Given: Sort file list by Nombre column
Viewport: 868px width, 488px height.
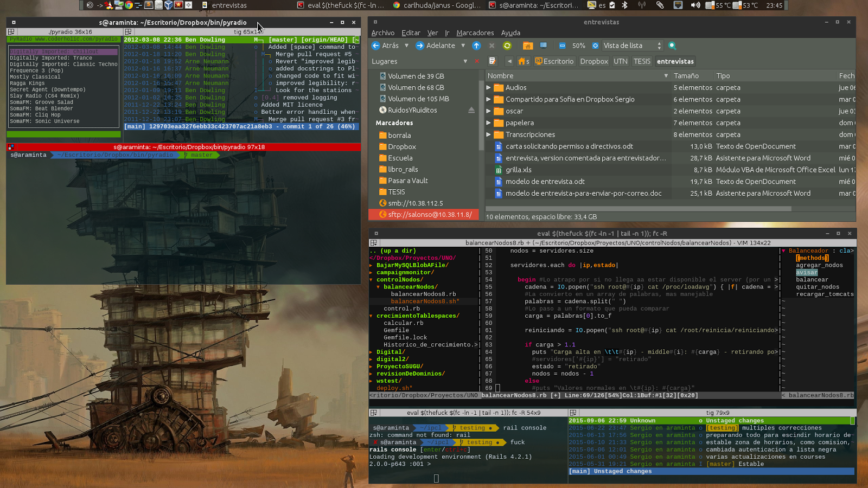Looking at the screenshot, I should (x=578, y=76).
